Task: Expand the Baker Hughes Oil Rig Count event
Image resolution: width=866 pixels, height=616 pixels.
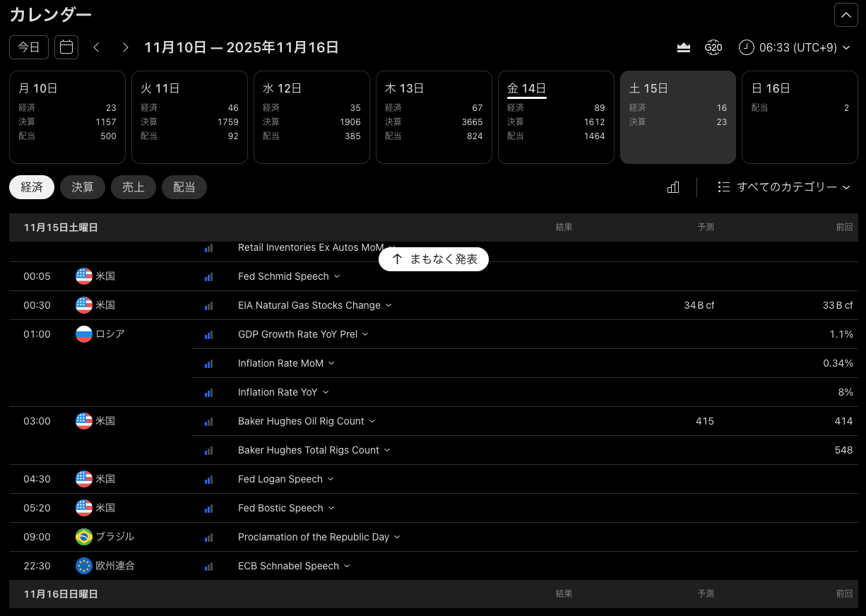Action: [x=307, y=421]
